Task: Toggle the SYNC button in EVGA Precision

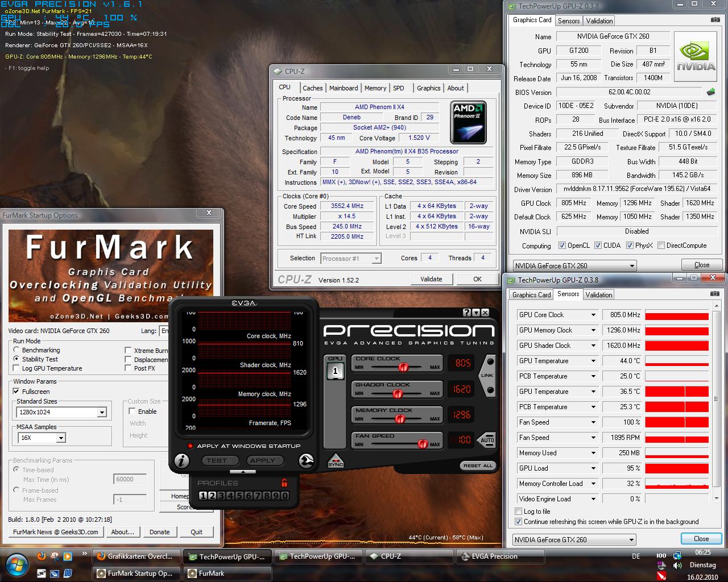Action: [336, 460]
